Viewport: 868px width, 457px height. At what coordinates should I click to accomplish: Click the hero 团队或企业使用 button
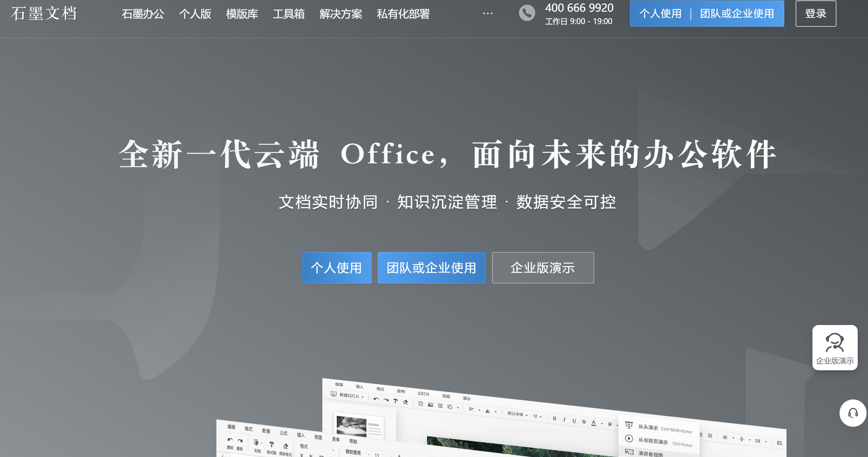pyautogui.click(x=432, y=268)
